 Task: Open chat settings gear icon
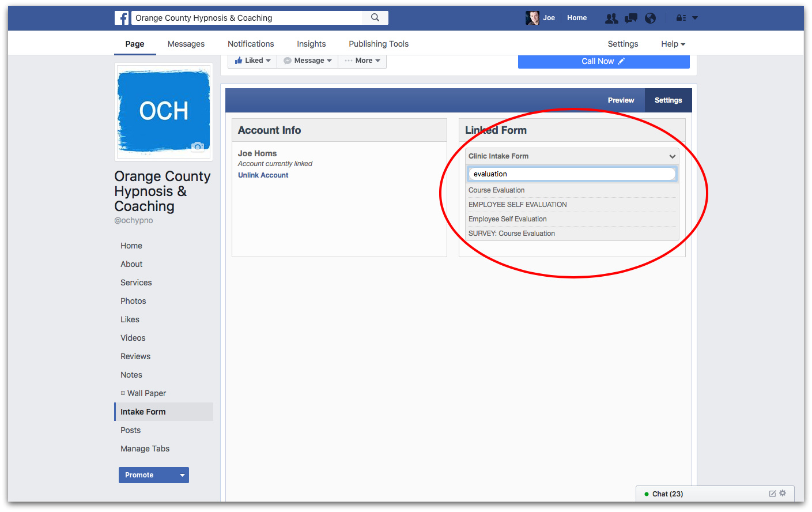(783, 494)
